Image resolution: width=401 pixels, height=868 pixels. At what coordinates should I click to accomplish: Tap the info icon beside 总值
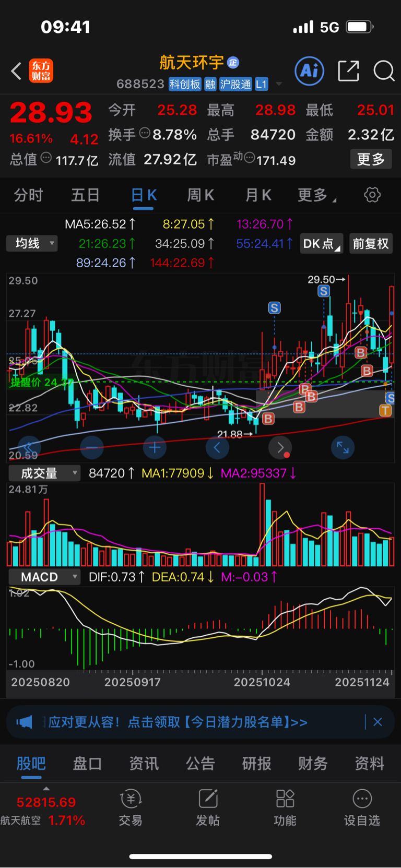point(46,158)
